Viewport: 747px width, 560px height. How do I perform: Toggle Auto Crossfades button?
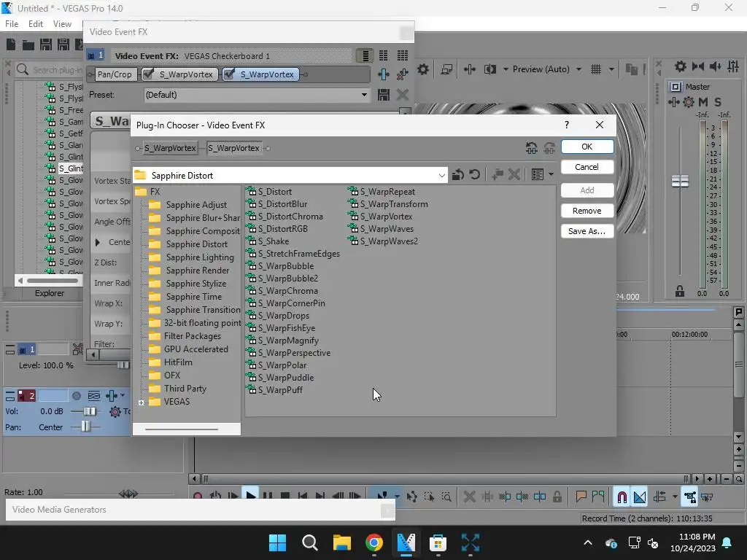point(640,497)
